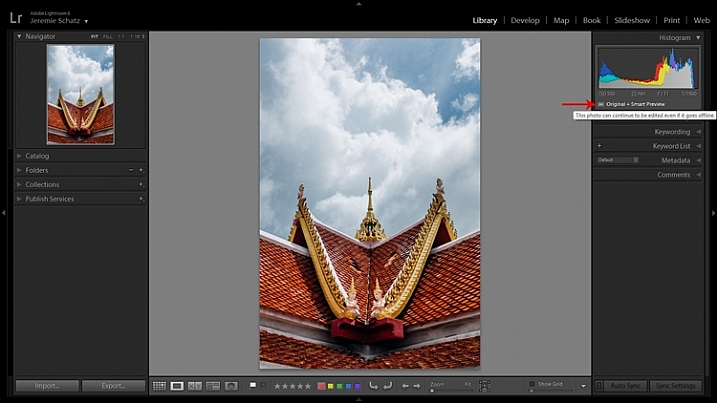Expand the Metadata panel
Image resolution: width=717 pixels, height=403 pixels.
click(698, 160)
